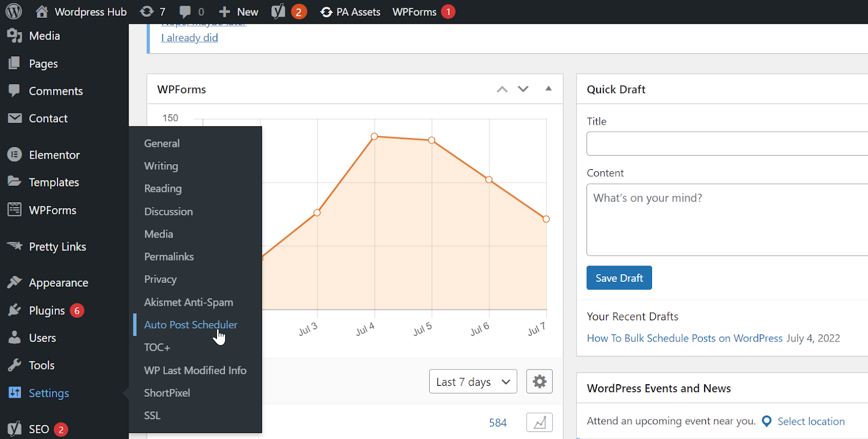The width and height of the screenshot is (868, 439).
Task: Click the Tools wrench icon
Action: pos(15,365)
